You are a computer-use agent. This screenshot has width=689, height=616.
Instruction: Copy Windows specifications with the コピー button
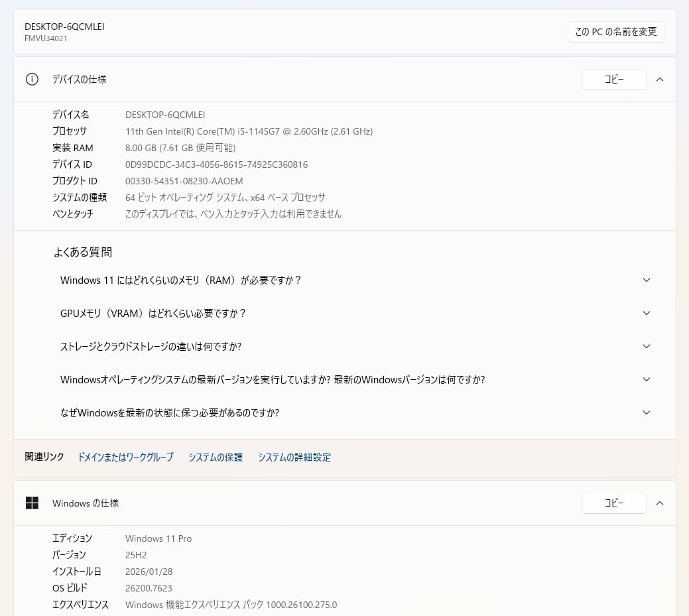click(614, 503)
